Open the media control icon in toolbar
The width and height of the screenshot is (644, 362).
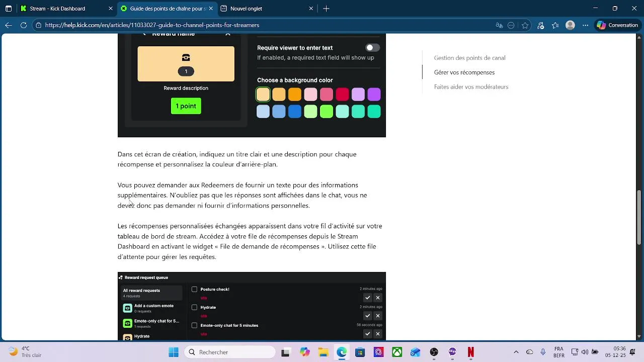(x=541, y=25)
